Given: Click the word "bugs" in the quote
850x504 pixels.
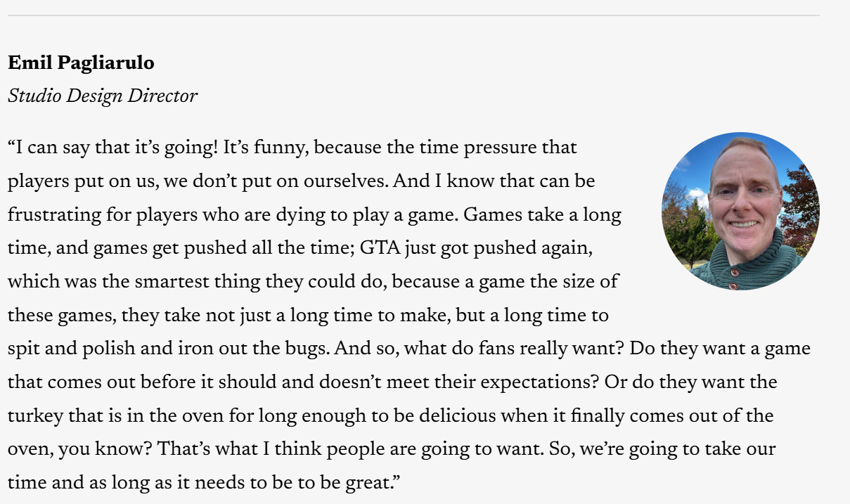Looking at the screenshot, I should pyautogui.click(x=309, y=349).
